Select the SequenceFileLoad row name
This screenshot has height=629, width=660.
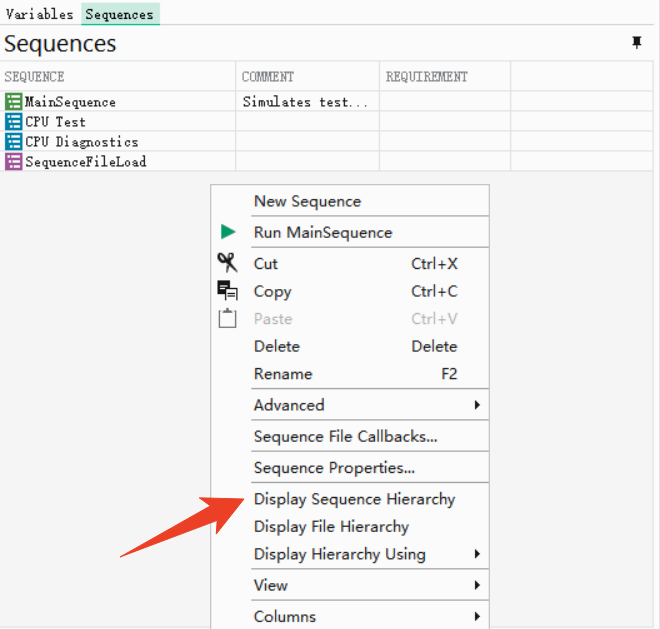(85, 162)
